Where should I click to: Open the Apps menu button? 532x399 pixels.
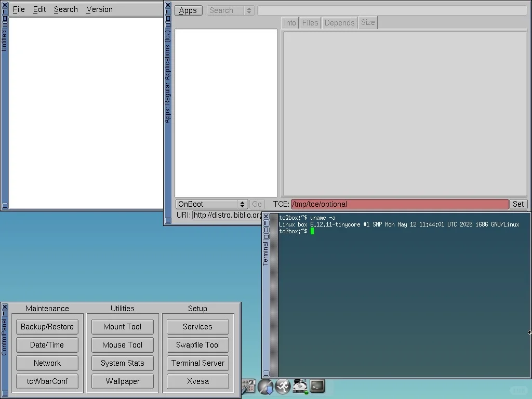[x=188, y=10]
